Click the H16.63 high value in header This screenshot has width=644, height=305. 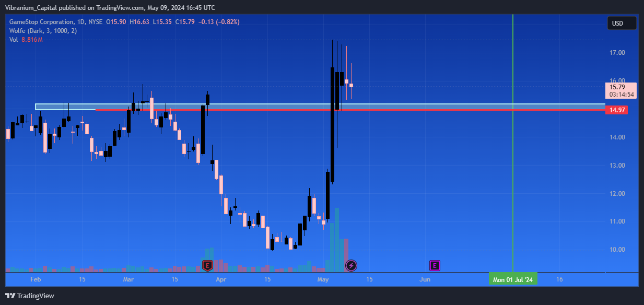(140, 22)
